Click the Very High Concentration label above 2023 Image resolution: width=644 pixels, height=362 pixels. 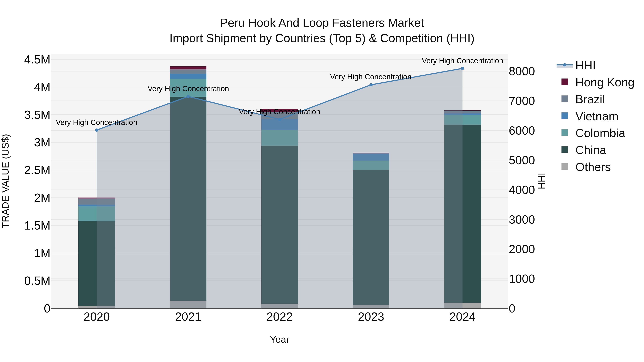point(371,77)
